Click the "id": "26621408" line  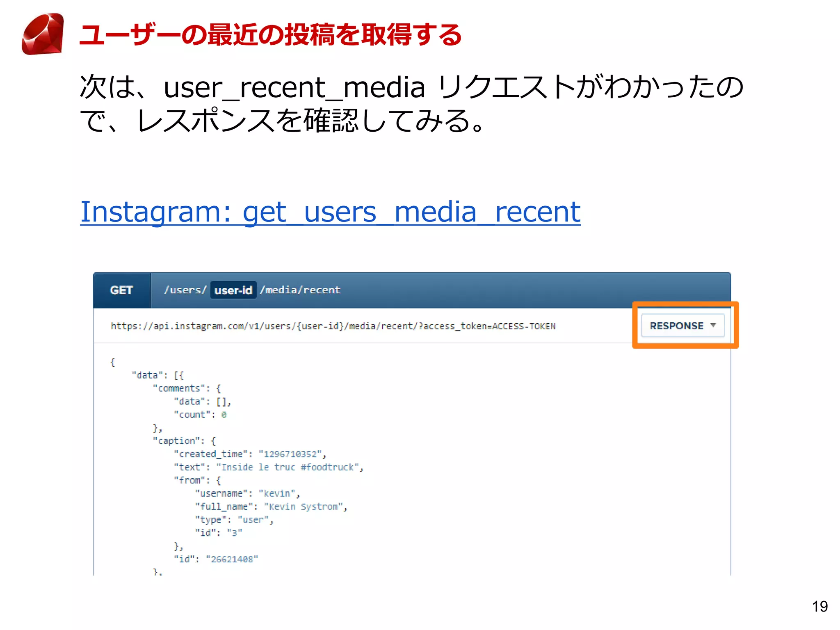216,559
